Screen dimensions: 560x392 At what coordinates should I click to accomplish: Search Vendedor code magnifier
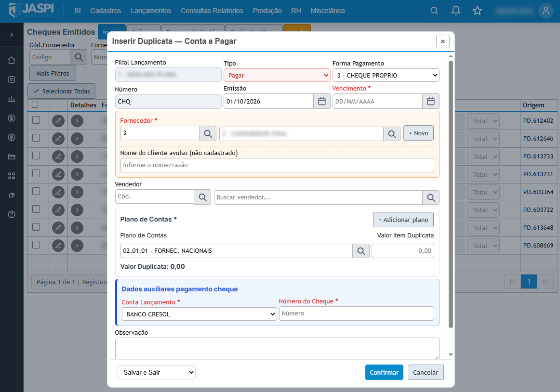pos(202,197)
